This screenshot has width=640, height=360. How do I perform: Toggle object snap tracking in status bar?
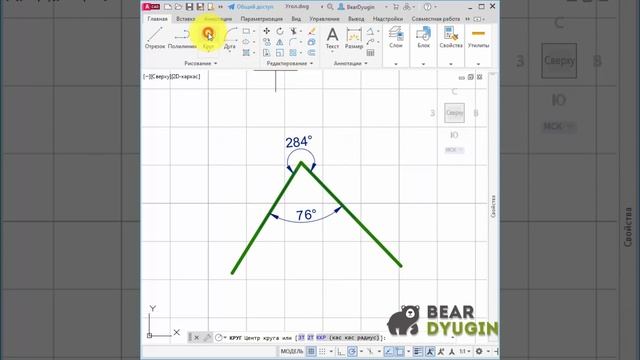coord(389,351)
